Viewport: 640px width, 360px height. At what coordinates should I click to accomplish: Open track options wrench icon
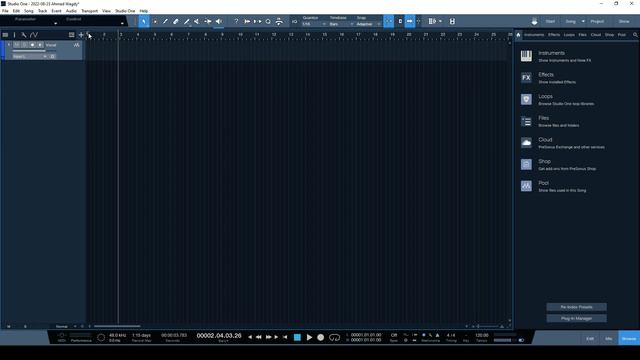coord(24,35)
